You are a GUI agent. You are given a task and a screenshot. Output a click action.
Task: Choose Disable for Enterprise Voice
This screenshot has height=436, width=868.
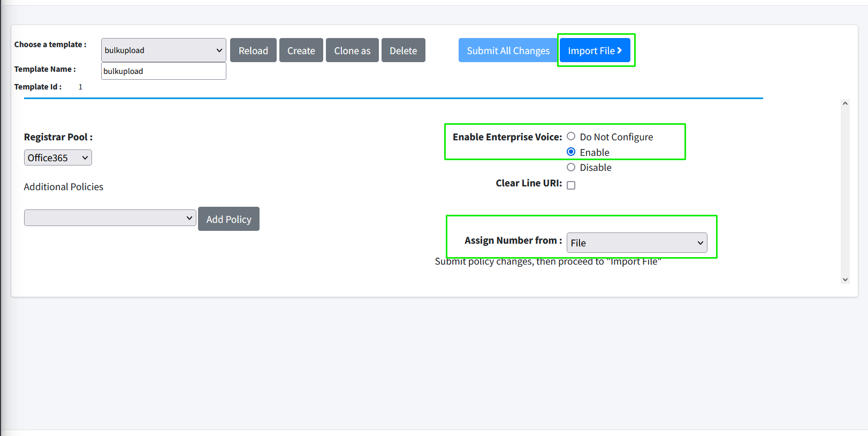click(571, 167)
